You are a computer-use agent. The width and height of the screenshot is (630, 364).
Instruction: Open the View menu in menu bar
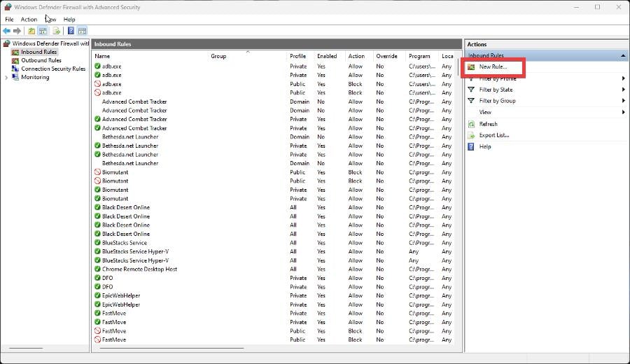50,20
